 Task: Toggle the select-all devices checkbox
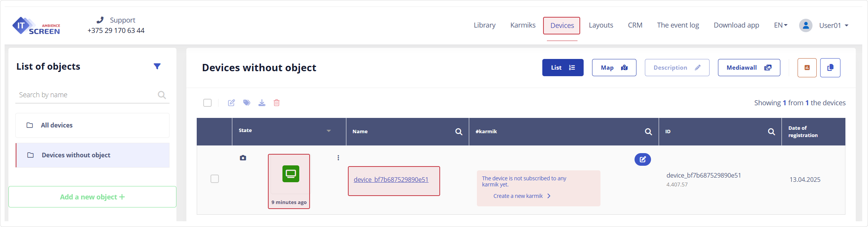click(x=207, y=103)
